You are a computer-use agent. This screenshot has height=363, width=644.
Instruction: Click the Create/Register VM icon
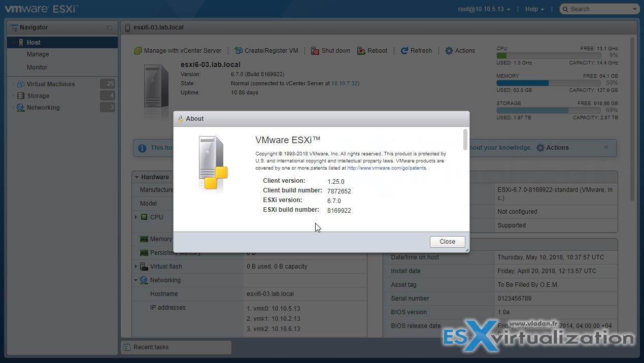239,51
